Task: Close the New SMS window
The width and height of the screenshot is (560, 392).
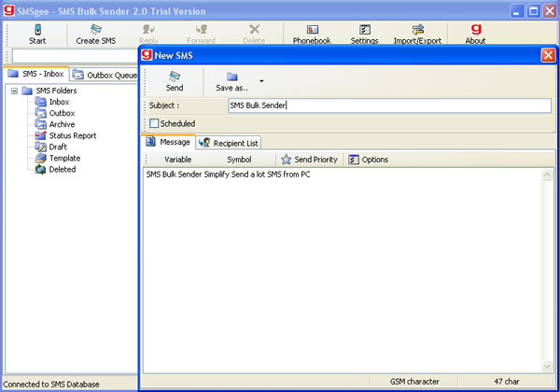Action: pyautogui.click(x=548, y=55)
